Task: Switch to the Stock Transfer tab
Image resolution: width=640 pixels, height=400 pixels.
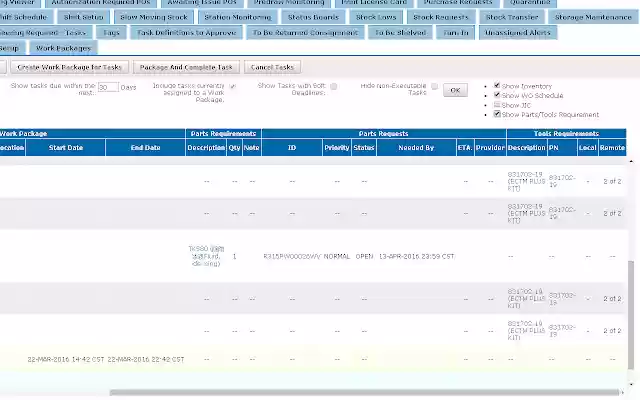Action: coord(512,17)
